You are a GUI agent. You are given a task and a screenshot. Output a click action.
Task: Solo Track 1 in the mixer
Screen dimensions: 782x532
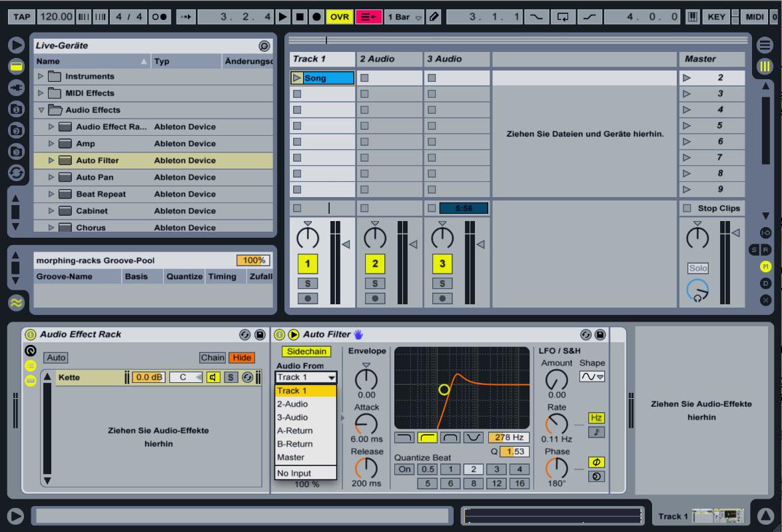click(x=307, y=284)
